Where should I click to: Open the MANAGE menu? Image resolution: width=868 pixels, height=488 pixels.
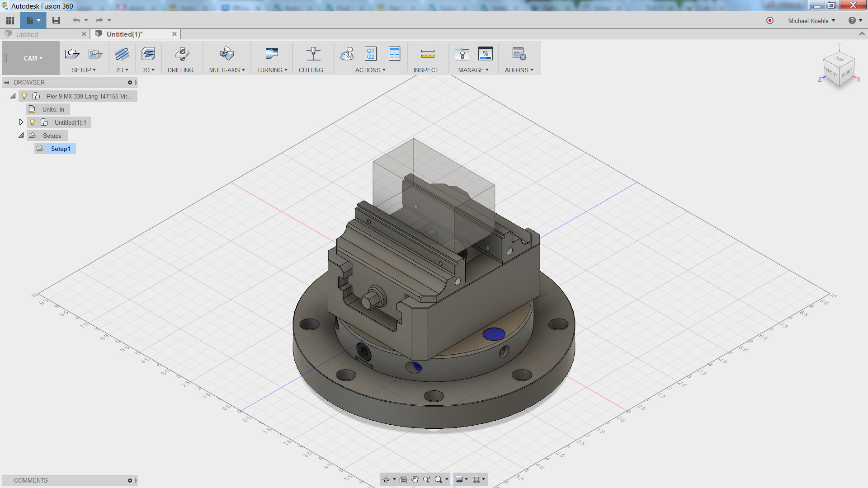click(473, 70)
